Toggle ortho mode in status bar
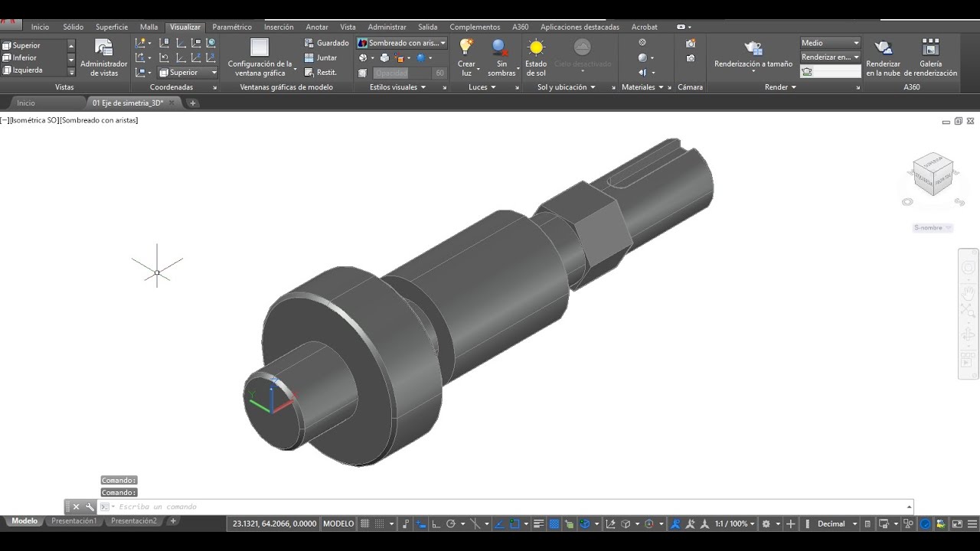Screen dimensions: 980x551 [x=436, y=524]
